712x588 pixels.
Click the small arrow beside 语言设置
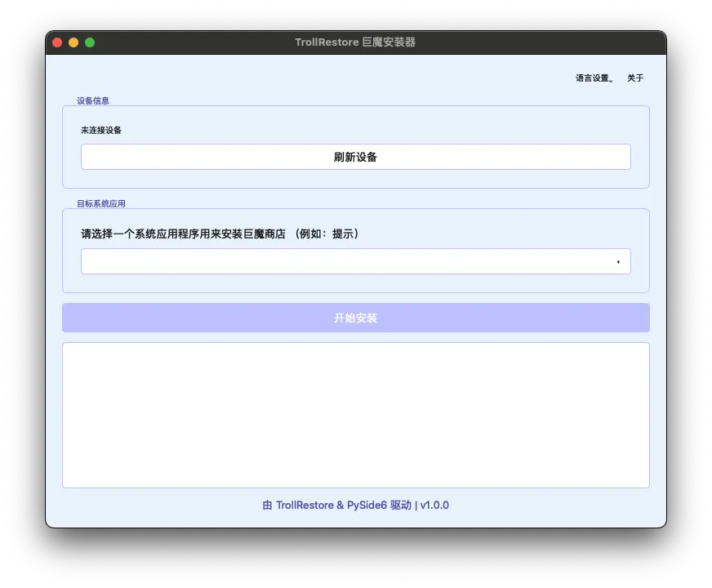[x=612, y=81]
